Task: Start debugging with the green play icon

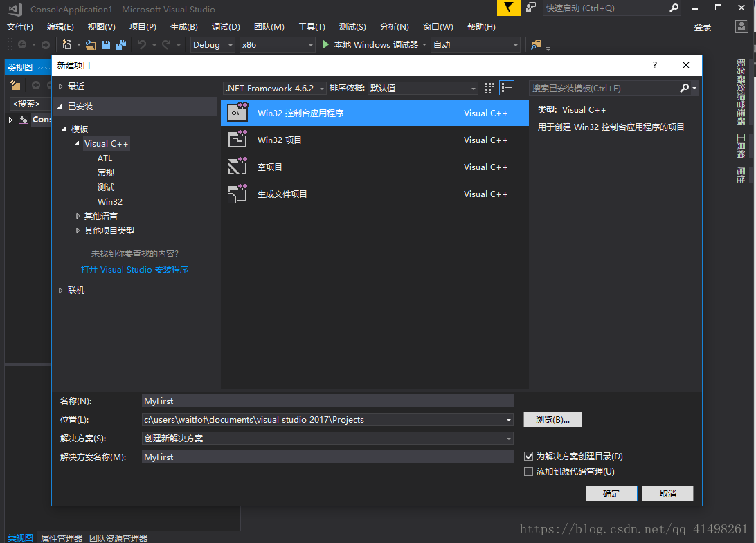Action: click(326, 44)
